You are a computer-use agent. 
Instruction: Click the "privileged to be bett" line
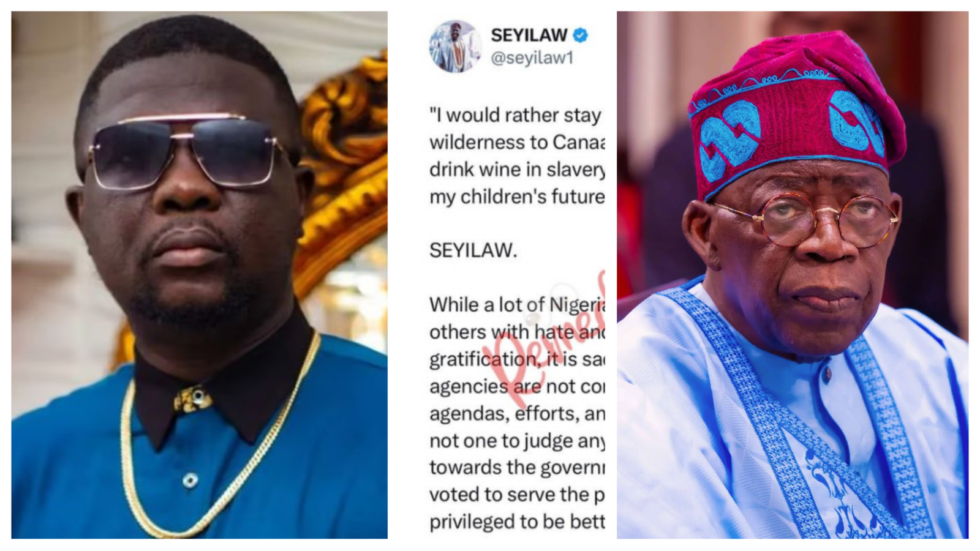pyautogui.click(x=516, y=522)
